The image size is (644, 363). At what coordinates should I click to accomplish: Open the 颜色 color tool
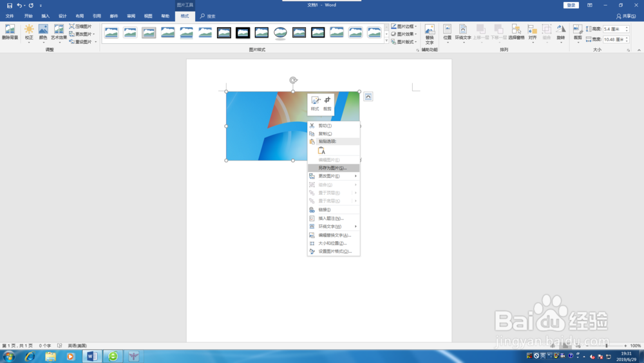tap(43, 32)
